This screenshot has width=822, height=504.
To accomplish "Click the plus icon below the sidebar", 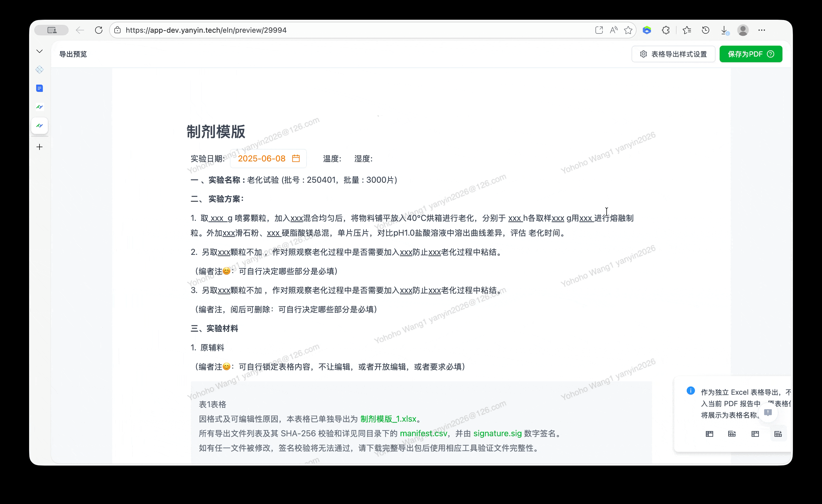I will tap(39, 147).
